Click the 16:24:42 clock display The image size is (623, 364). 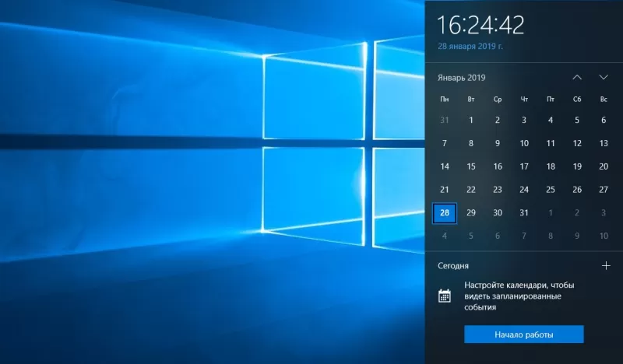pos(480,25)
